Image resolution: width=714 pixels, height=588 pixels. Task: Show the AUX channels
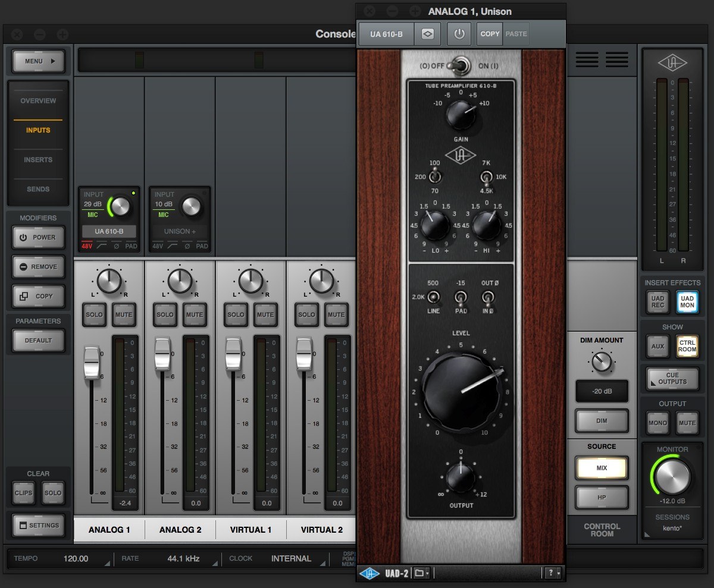point(657,347)
